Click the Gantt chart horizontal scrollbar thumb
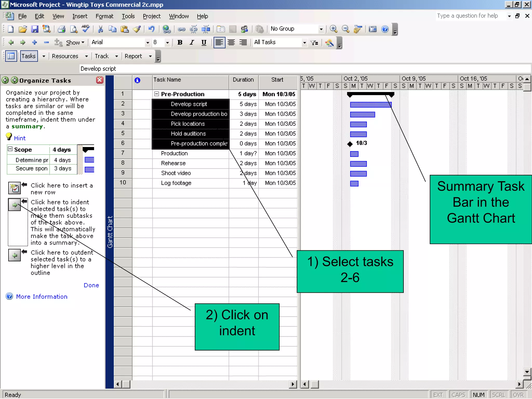This screenshot has height=399, width=532. [x=314, y=384]
